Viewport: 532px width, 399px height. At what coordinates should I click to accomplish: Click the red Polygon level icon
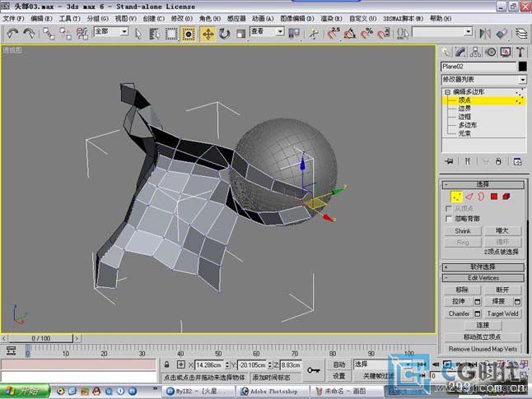(x=493, y=197)
